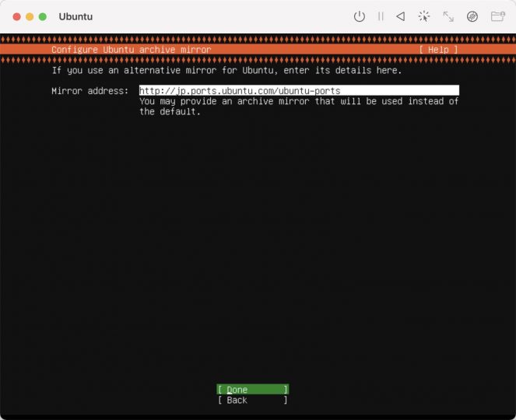The width and height of the screenshot is (516, 420).
Task: Open the Help menu in installer
Action: click(x=438, y=50)
